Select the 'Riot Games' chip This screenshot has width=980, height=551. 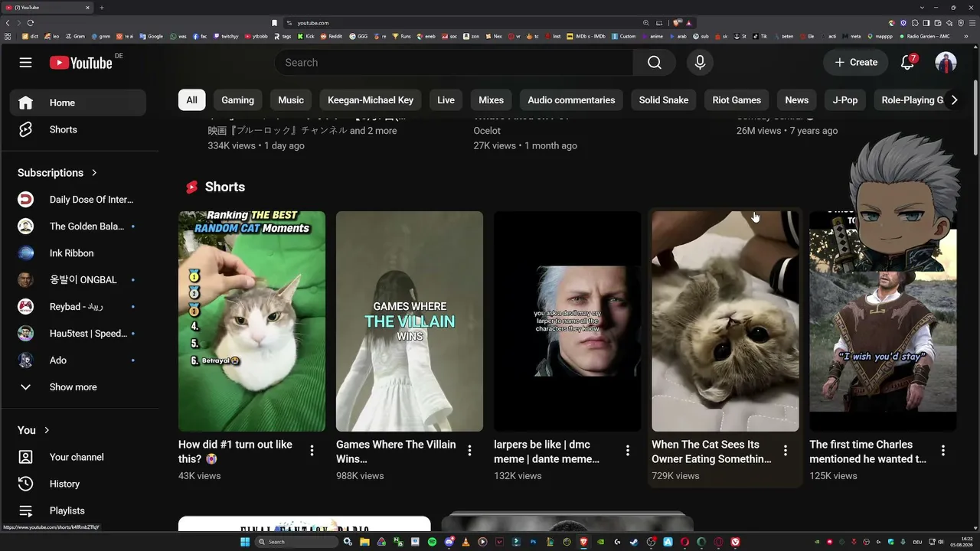pyautogui.click(x=737, y=100)
